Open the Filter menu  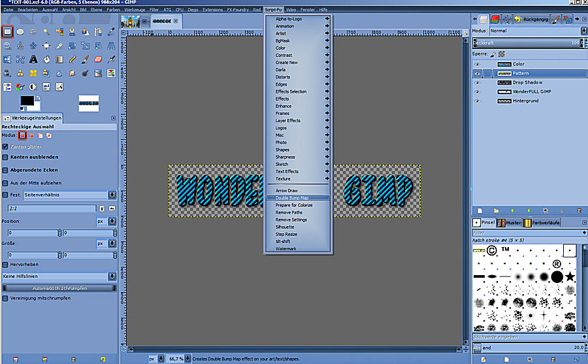154,9
